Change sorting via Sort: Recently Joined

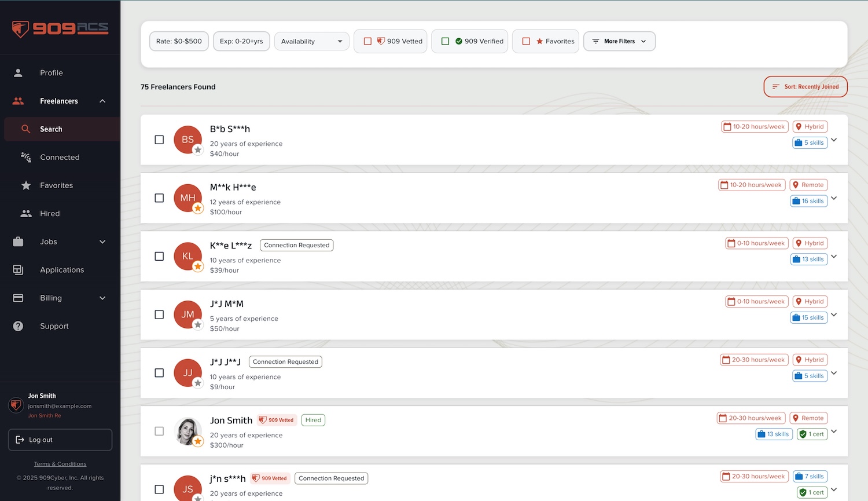pos(805,86)
